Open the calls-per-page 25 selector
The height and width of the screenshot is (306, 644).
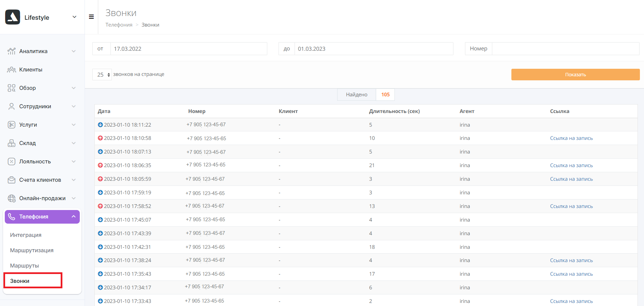click(x=102, y=75)
